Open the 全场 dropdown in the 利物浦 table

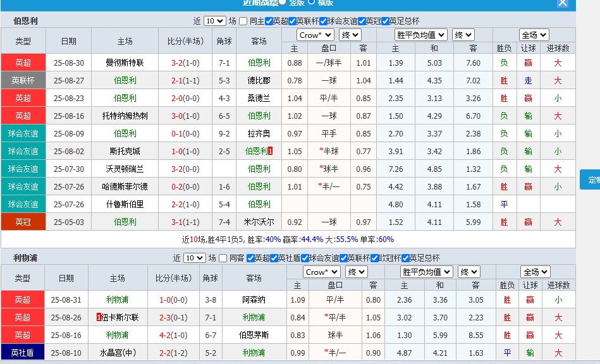coord(535,272)
